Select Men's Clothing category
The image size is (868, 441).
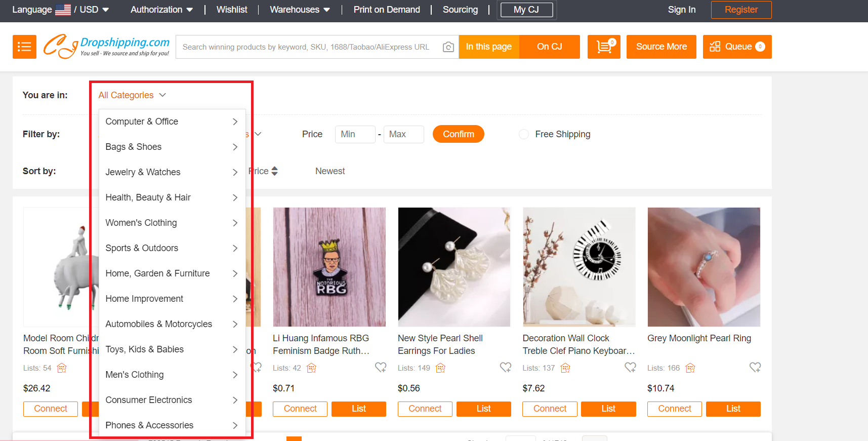[x=172, y=375]
